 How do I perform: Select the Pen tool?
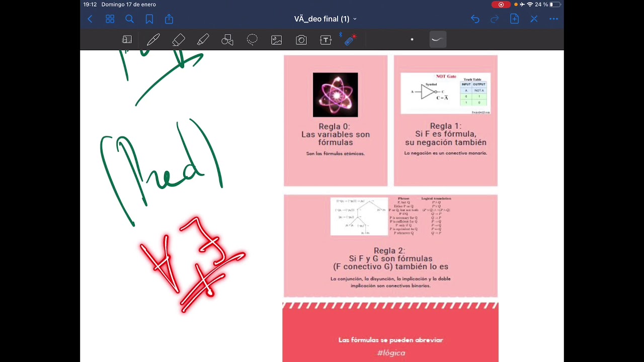pos(153,40)
